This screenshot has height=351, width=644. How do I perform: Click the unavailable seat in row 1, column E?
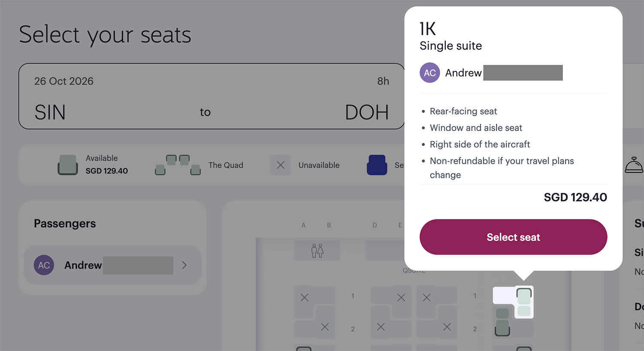(x=401, y=297)
